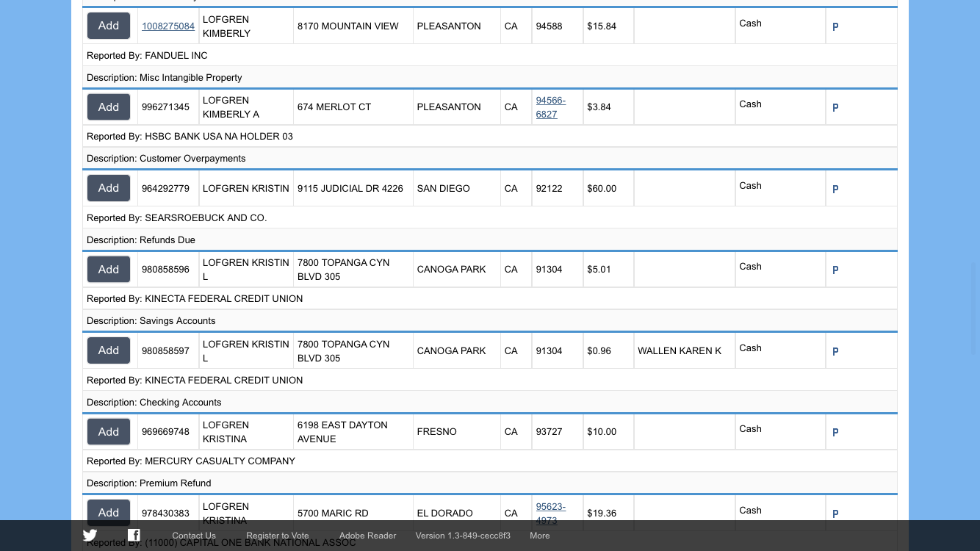Click the P icon in the $5.01 row

click(x=835, y=270)
